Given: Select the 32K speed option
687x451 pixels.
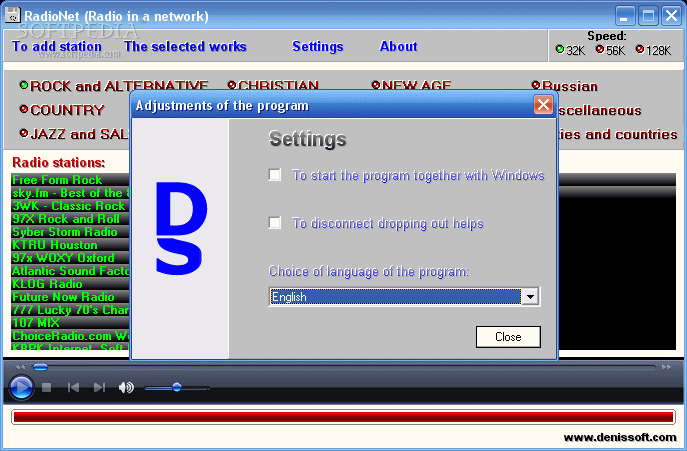Looking at the screenshot, I should click(560, 49).
